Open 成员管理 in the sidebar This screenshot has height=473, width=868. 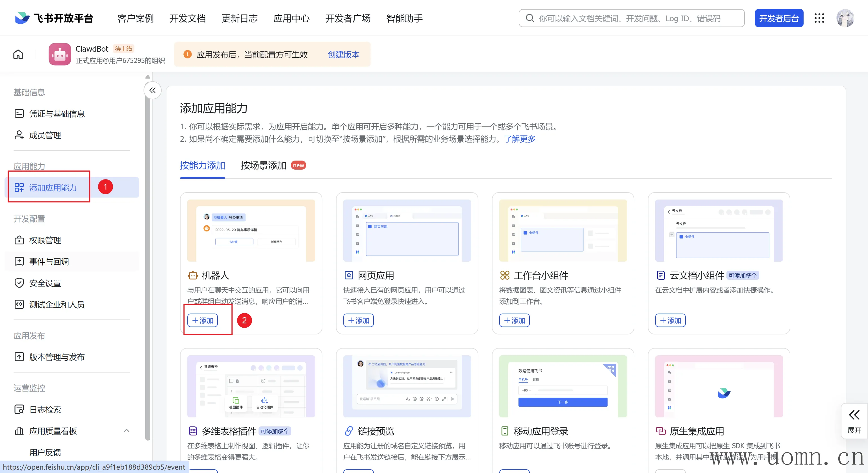45,135
